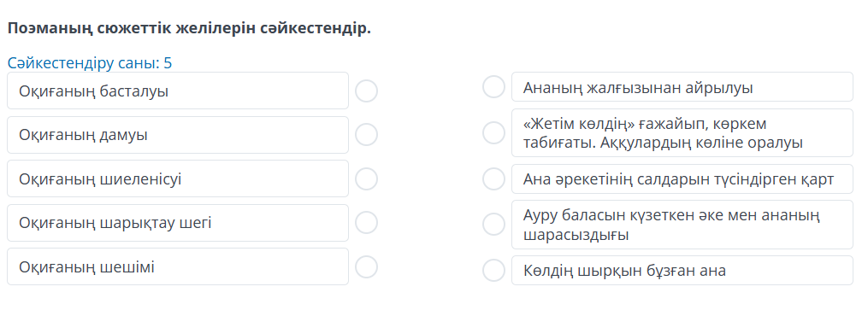
Task: Click the Оқиғаның шиеленісуі item box
Action: 178,178
